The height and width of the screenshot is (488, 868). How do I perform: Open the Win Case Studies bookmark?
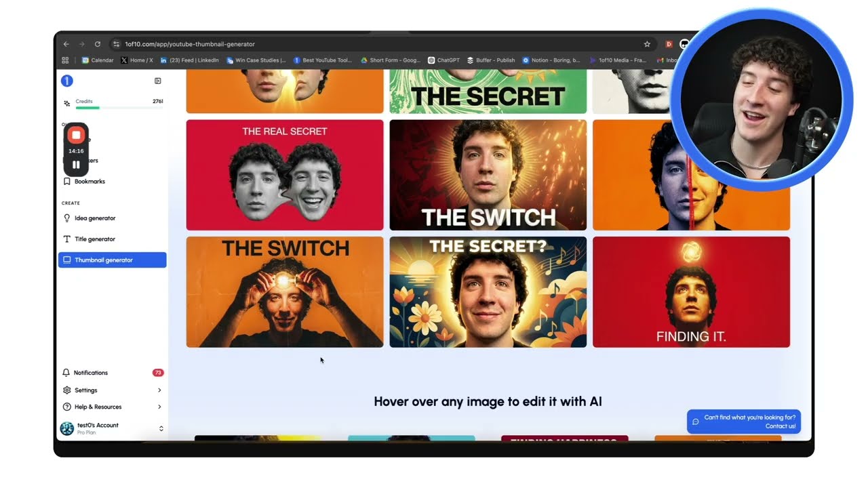click(256, 60)
